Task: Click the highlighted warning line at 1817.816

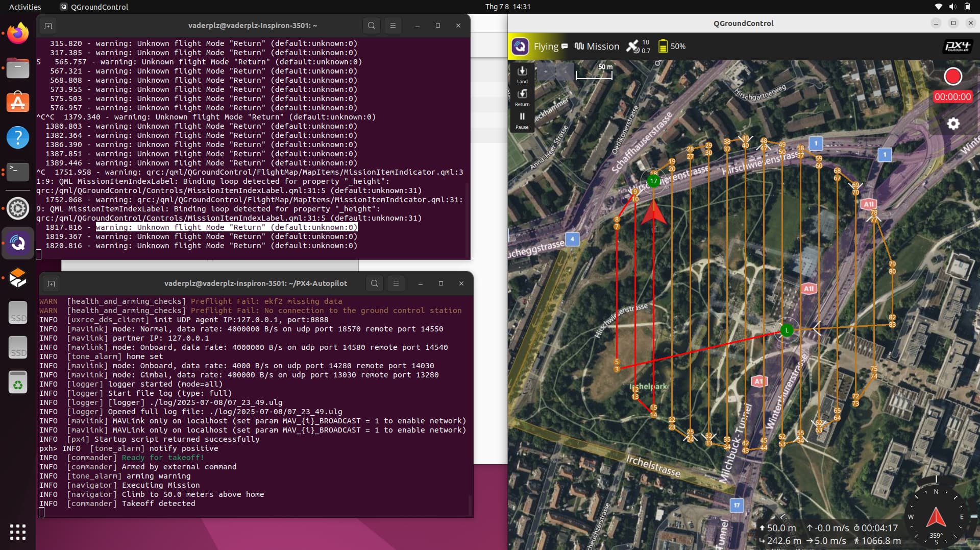Action: point(227,227)
